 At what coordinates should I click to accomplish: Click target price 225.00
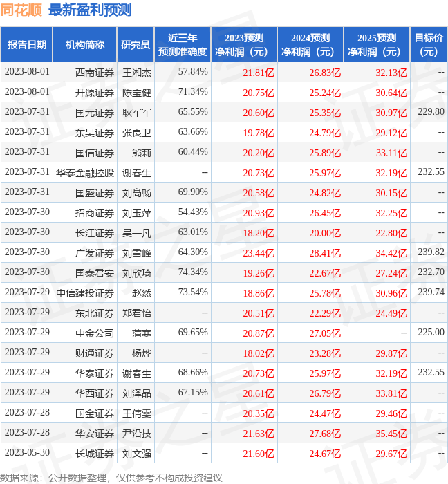(x=431, y=333)
